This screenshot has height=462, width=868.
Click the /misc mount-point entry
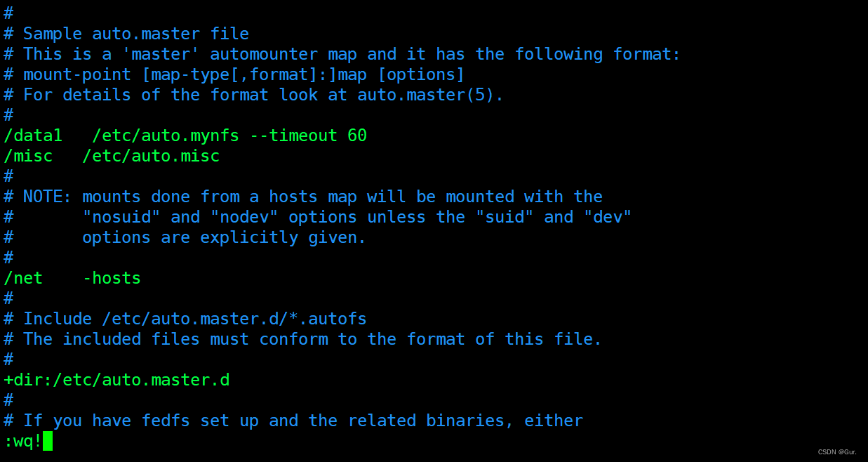pos(28,156)
